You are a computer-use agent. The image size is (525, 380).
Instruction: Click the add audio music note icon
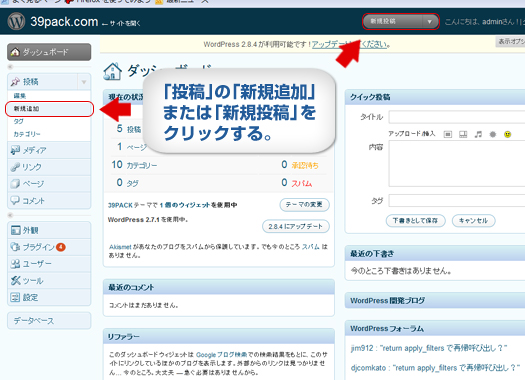point(478,134)
